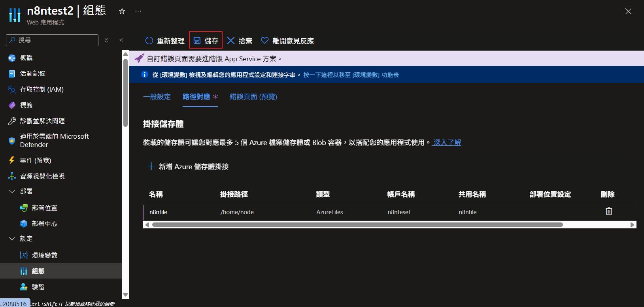This screenshot has width=644, height=307.
Task: Open 資源視覺化檢視
Action: click(x=42, y=176)
